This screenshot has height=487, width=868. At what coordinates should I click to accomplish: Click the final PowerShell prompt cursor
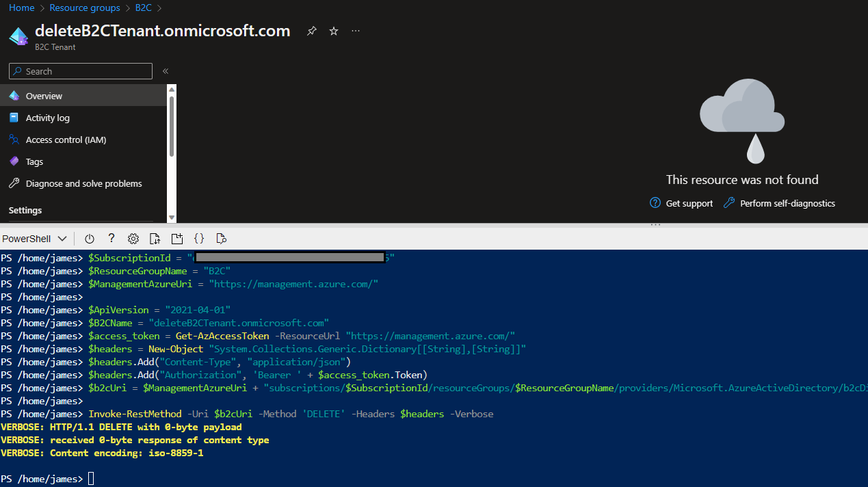coord(91,479)
